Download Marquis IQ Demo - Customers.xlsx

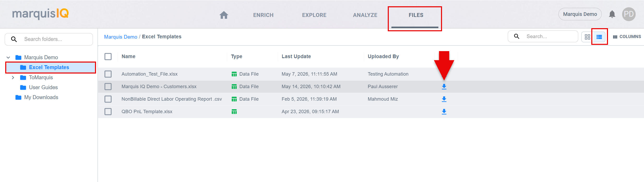[x=444, y=87]
